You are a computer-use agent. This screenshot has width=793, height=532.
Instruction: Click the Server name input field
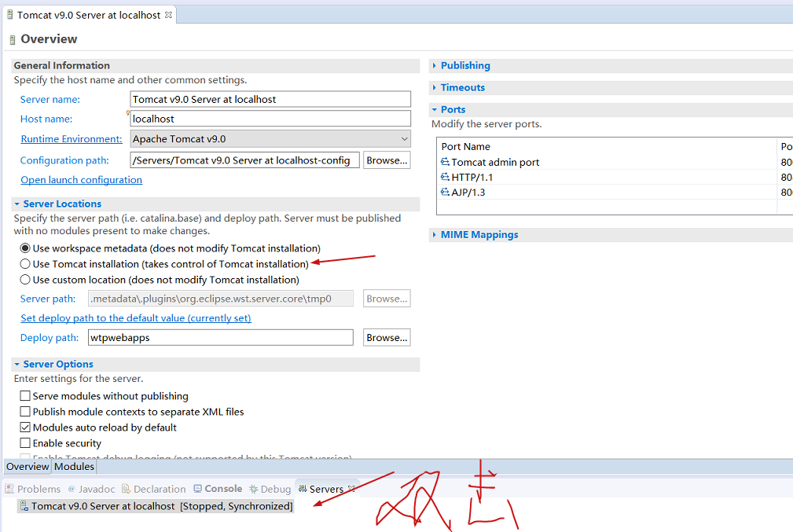(x=270, y=99)
